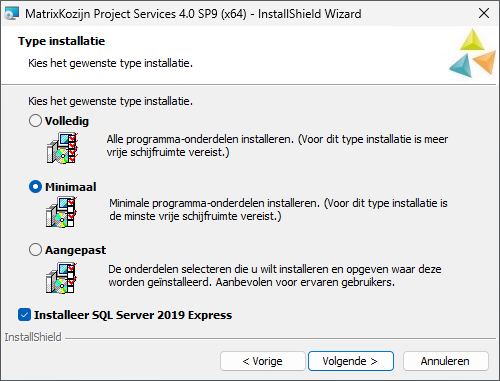Click the 'De onderdelen selecteren' description text
This screenshot has height=381, width=500.
tap(275, 276)
